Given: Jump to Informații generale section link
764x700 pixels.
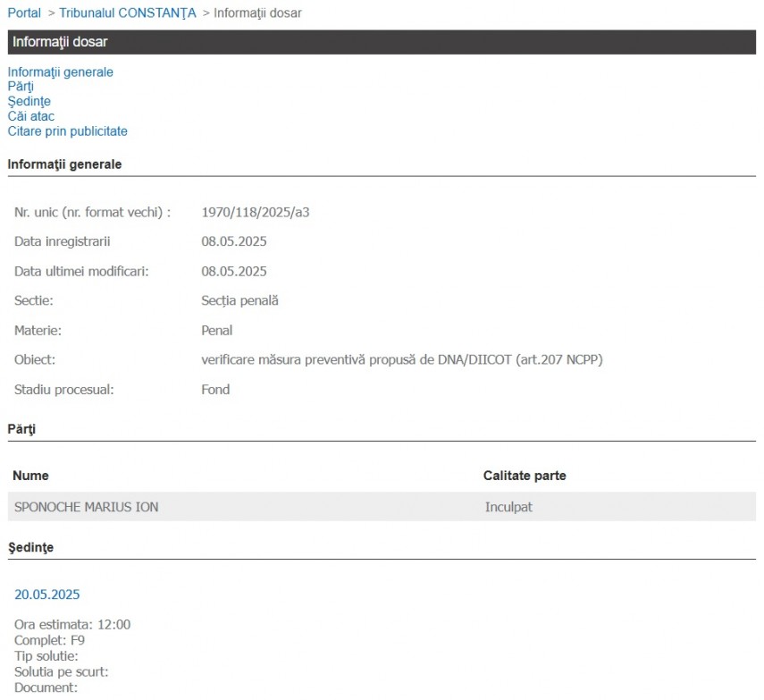Looking at the screenshot, I should pyautogui.click(x=61, y=72).
